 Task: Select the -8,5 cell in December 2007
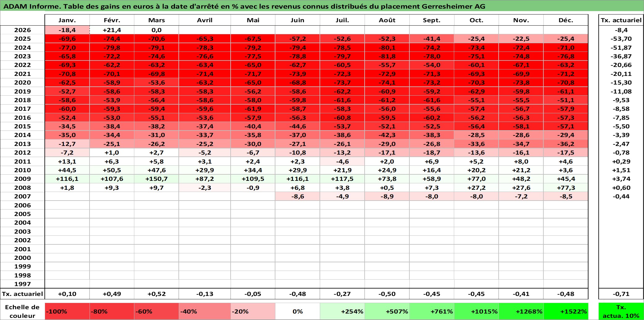[x=566, y=196]
